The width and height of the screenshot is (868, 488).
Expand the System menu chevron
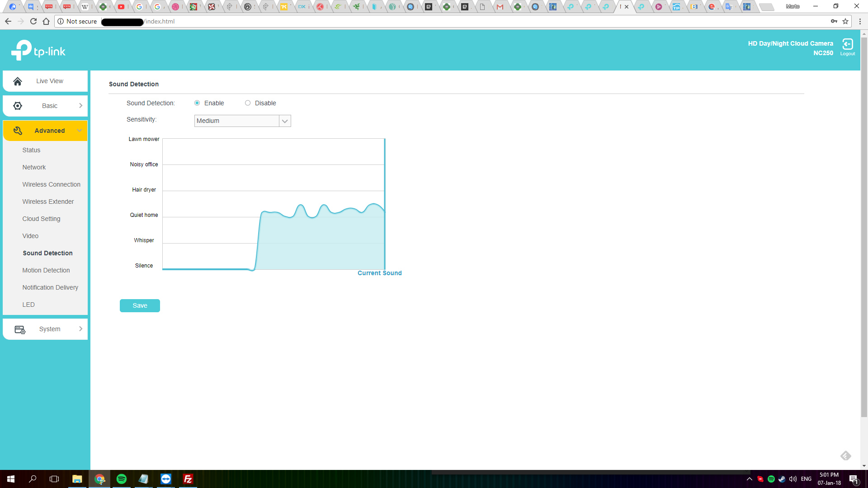(80, 329)
